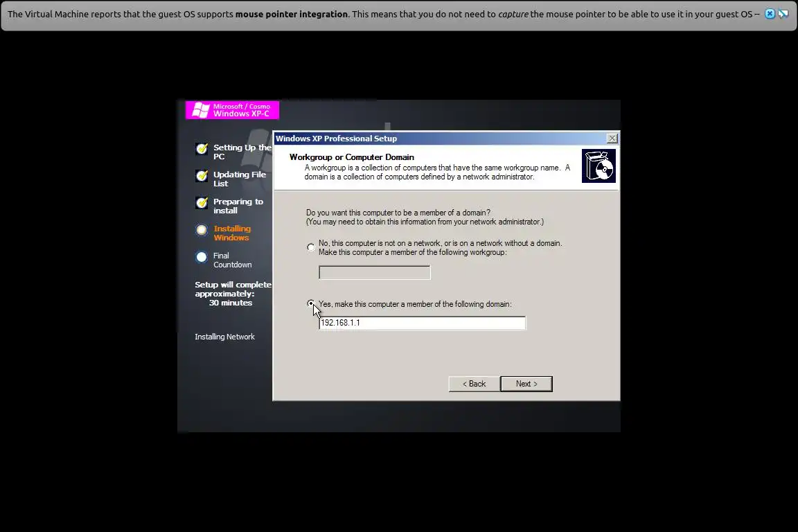Click the domain field containing 192.168.1.1
Image resolution: width=798 pixels, height=532 pixels.
422,323
